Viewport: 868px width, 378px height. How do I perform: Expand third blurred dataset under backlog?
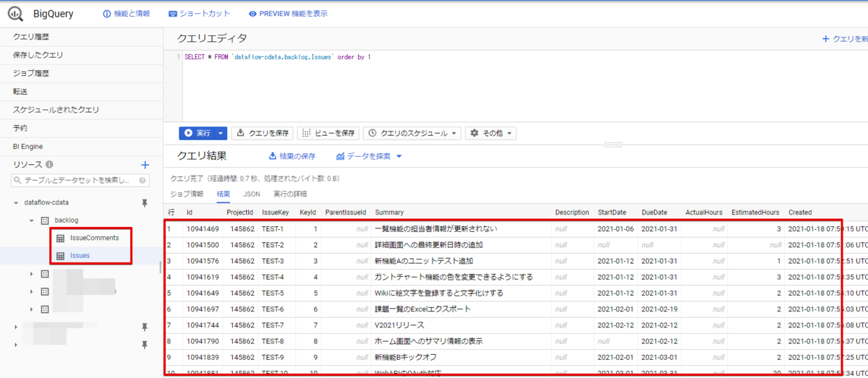(x=31, y=309)
